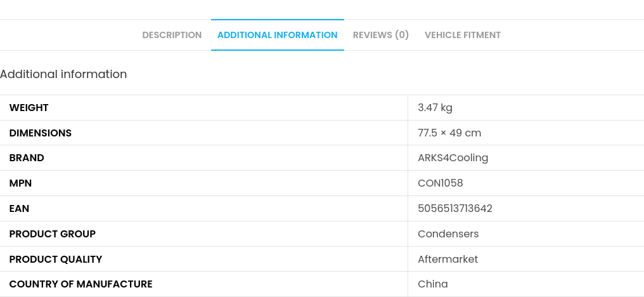Click the MPN row label
Screen dimensions: 644x297
click(x=20, y=183)
